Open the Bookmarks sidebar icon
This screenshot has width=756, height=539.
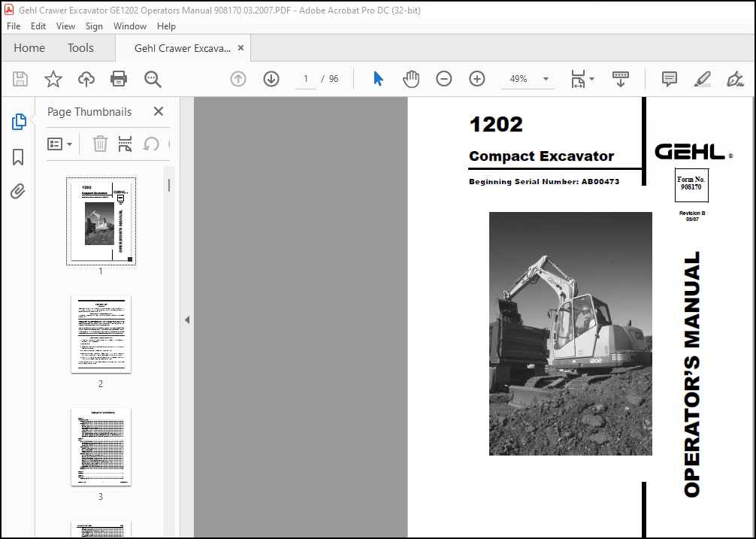pyautogui.click(x=18, y=156)
